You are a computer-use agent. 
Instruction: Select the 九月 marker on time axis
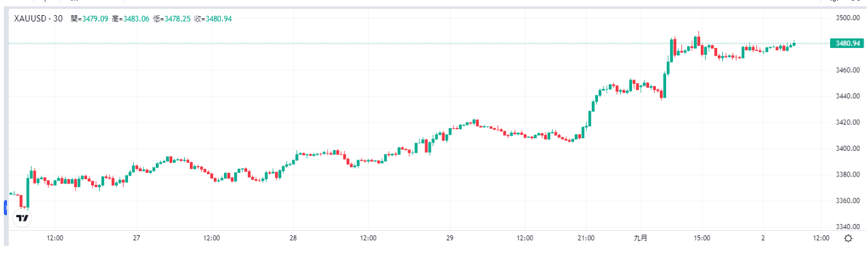coord(641,238)
